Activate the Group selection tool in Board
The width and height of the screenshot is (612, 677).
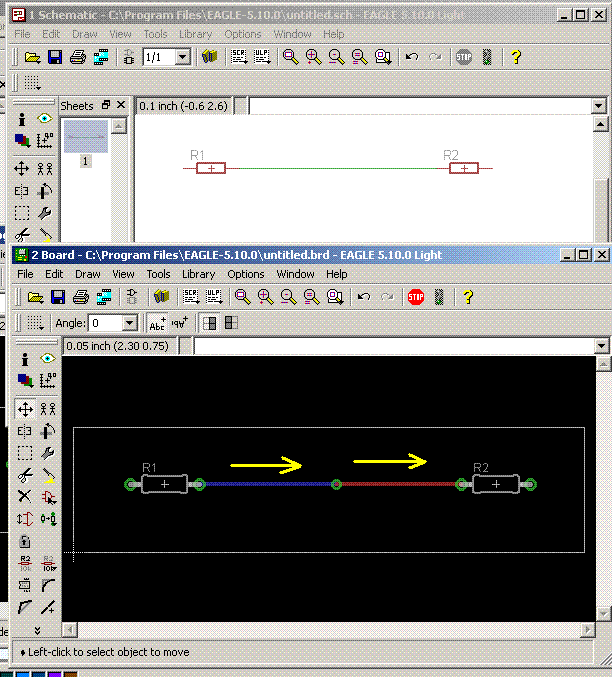(25, 453)
